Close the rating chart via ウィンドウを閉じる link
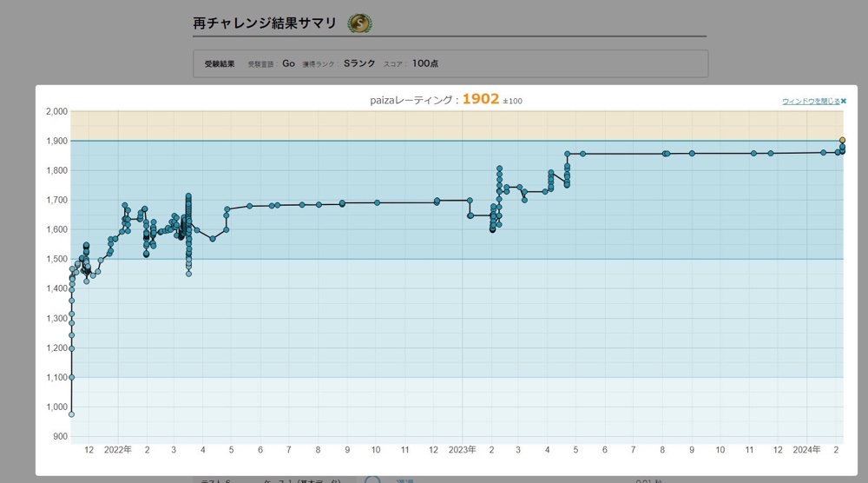868x483 pixels. pos(814,102)
